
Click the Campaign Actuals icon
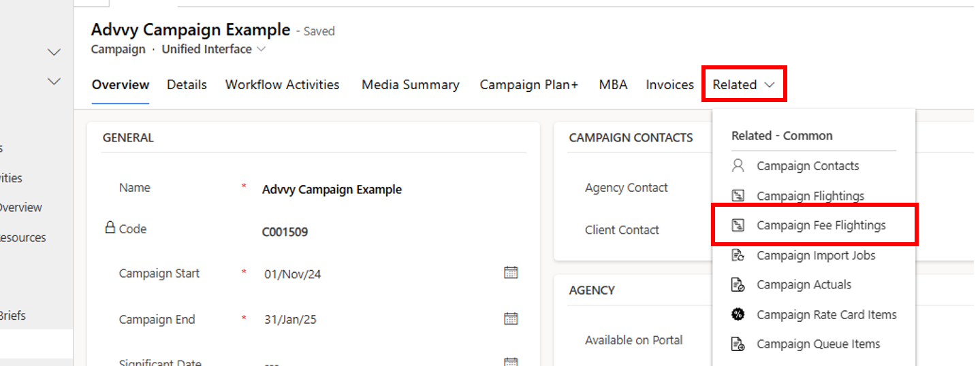(738, 284)
